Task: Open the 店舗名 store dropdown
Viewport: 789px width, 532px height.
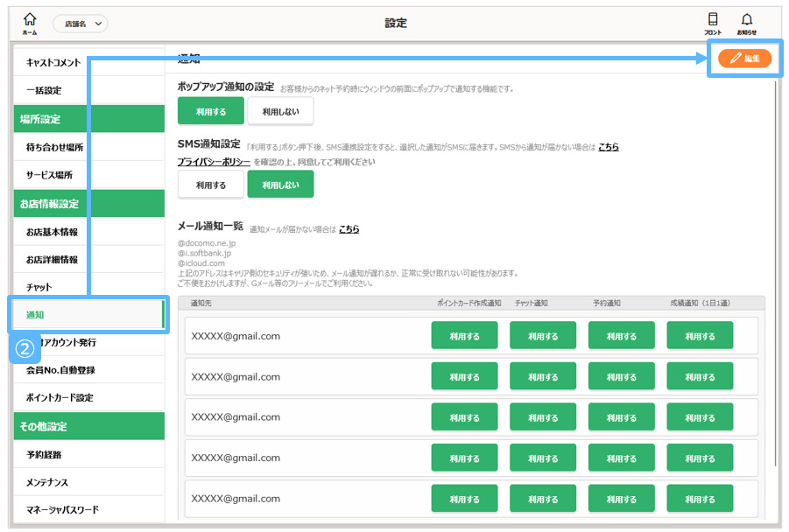Action: click(80, 24)
